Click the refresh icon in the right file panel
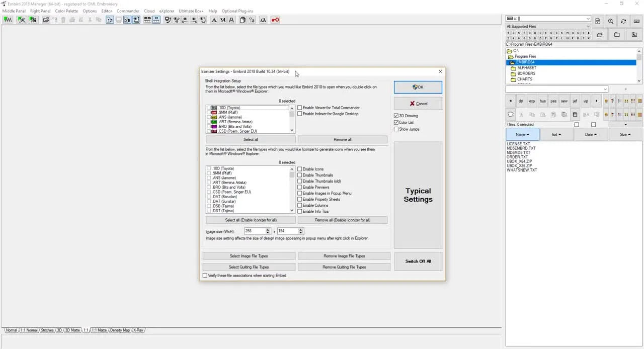Image resolution: width=644 pixels, height=349 pixels. 623,21
